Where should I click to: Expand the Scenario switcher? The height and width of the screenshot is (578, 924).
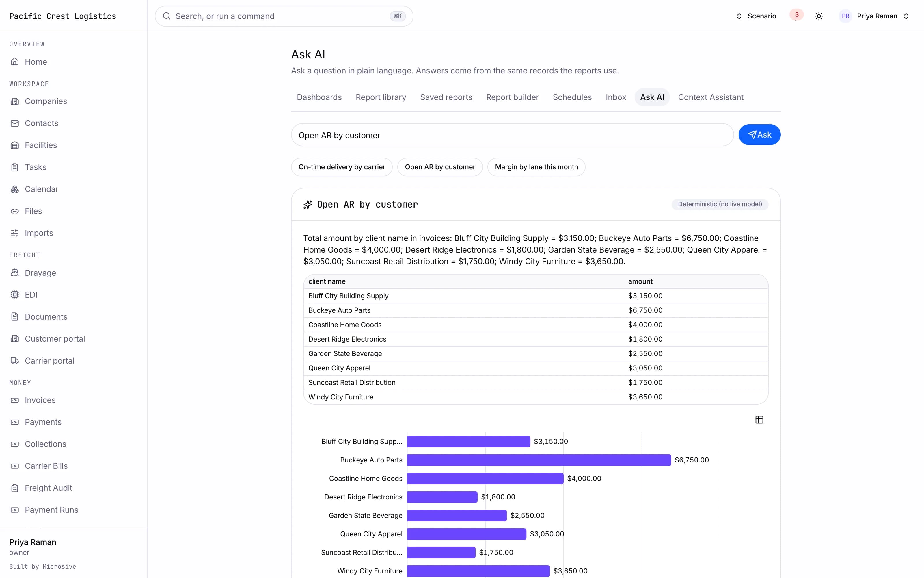coord(756,16)
